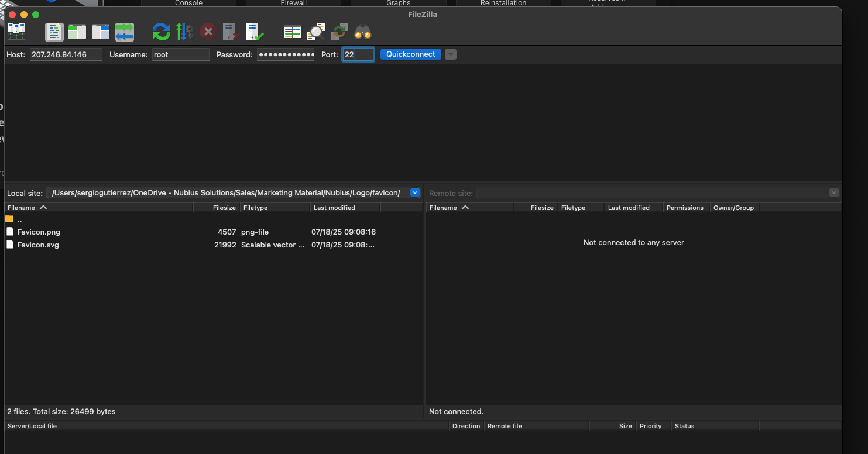Search for files with binoculars icon
868x454 pixels.
(363, 32)
